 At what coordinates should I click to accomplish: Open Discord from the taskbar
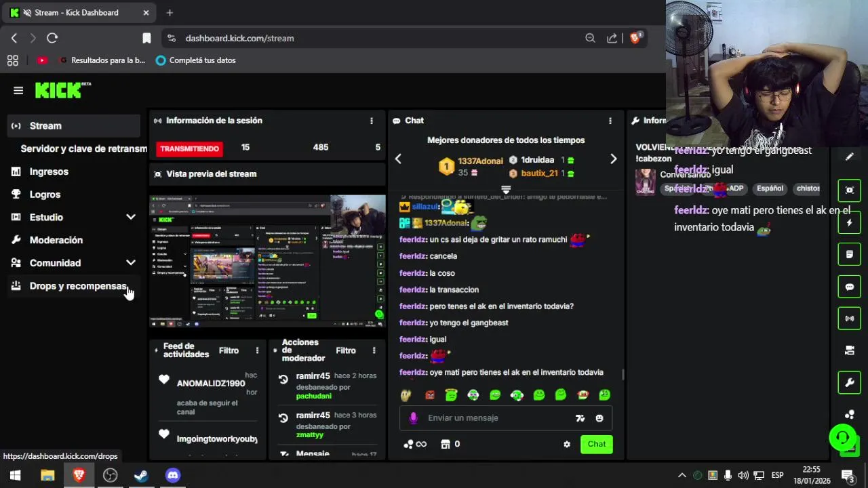click(173, 475)
